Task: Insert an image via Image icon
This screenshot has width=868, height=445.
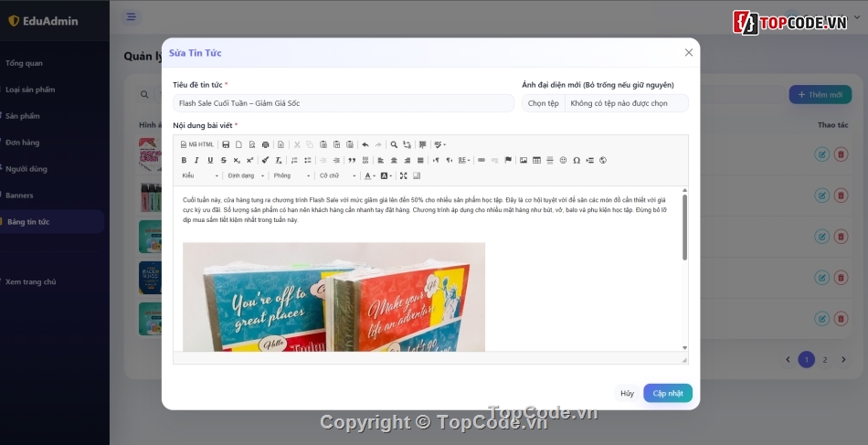Action: tap(524, 160)
